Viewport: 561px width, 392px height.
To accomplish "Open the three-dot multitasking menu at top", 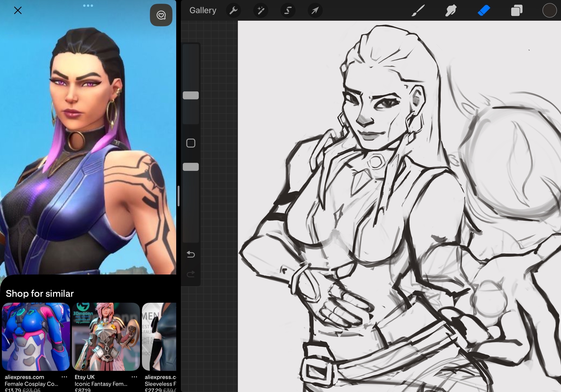I will click(88, 6).
